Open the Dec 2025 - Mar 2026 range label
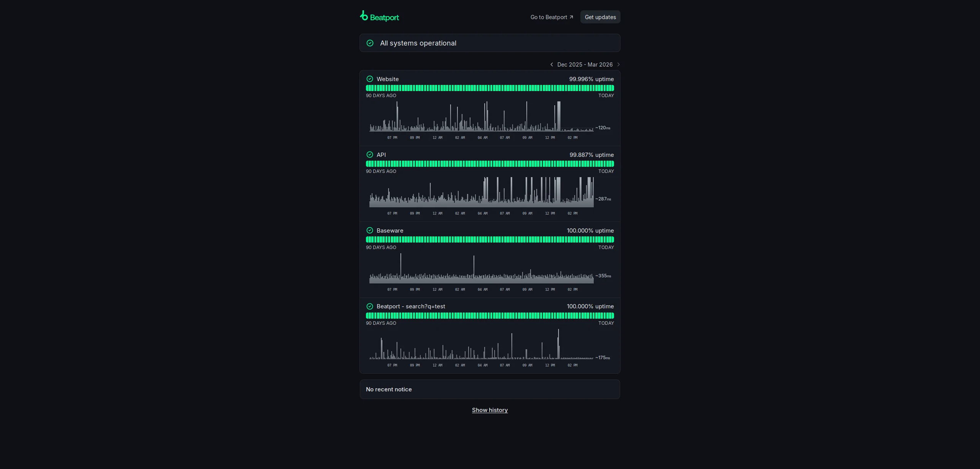This screenshot has height=469, width=980. [585, 65]
